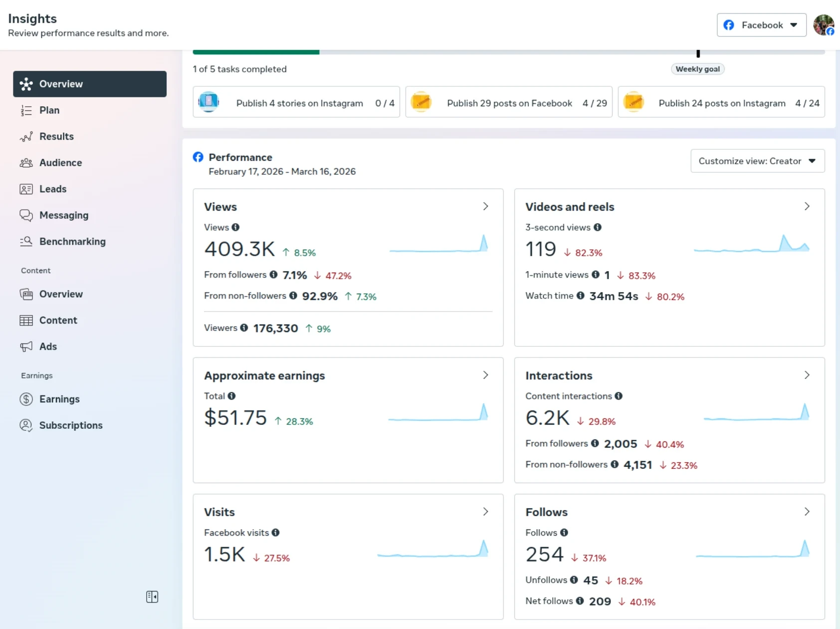
Task: Open the Audience section in sidebar
Action: point(60,163)
